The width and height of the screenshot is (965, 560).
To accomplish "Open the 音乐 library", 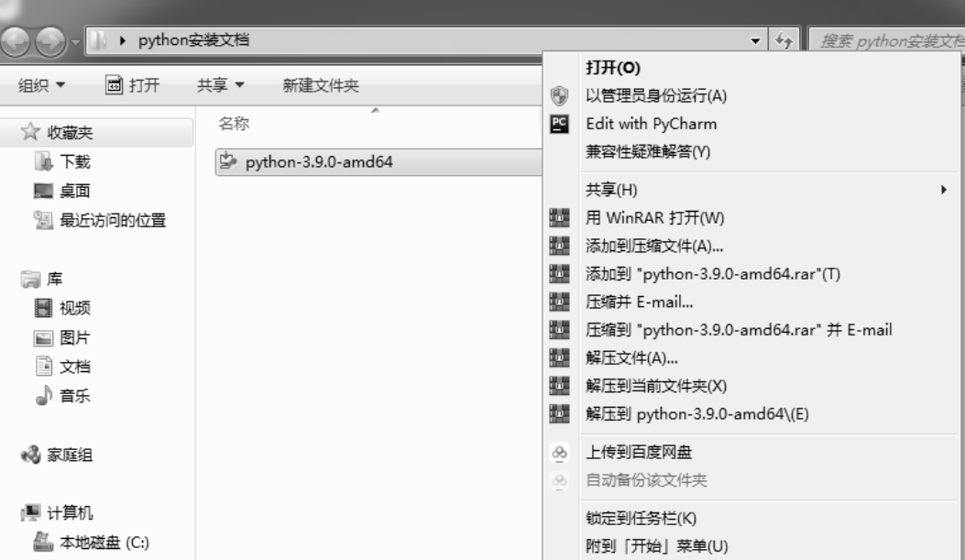I will point(75,396).
